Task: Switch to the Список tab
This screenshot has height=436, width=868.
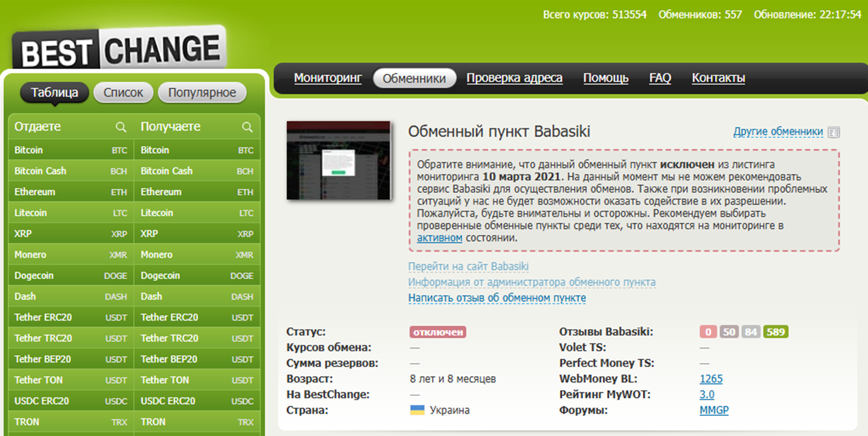Action: click(123, 93)
